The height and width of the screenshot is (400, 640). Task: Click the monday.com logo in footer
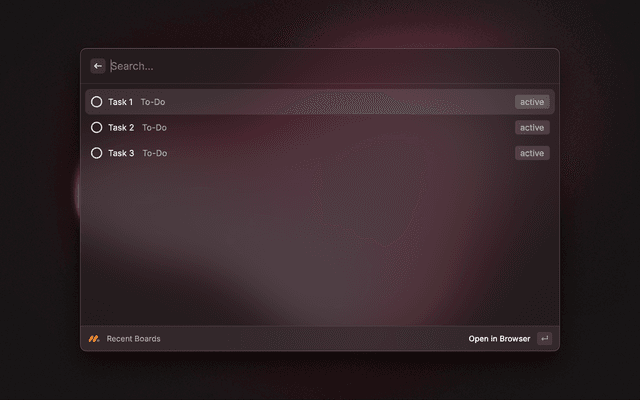(94, 339)
